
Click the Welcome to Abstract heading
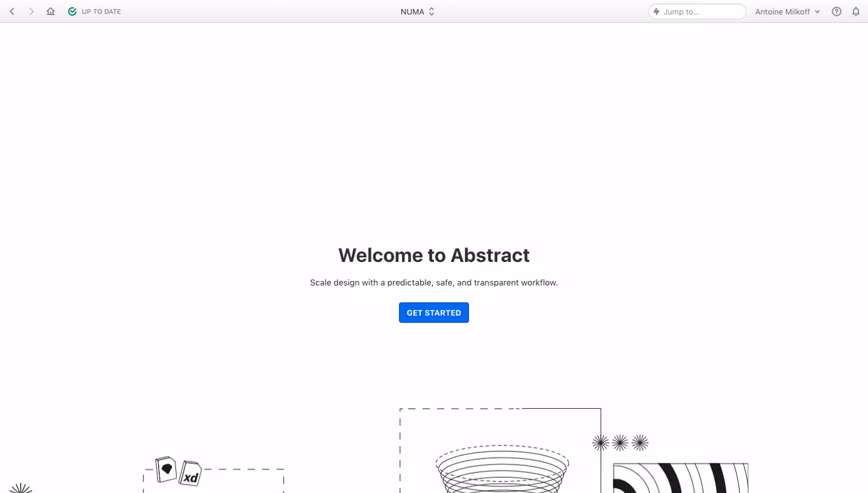(x=434, y=255)
